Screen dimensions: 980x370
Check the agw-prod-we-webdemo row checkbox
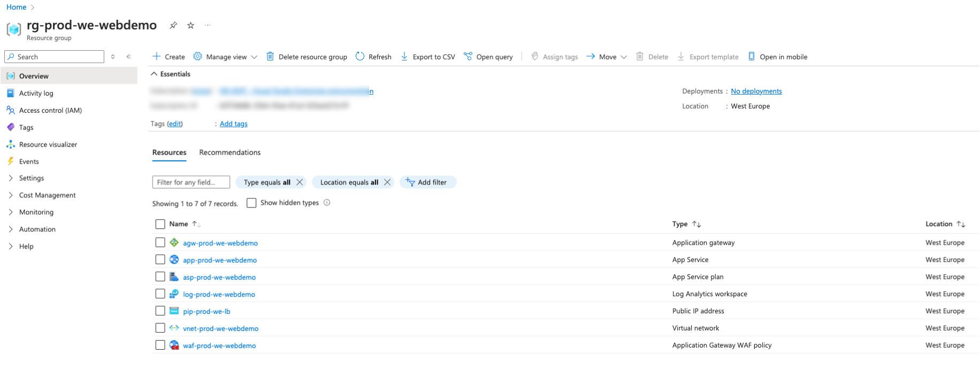[x=160, y=243]
